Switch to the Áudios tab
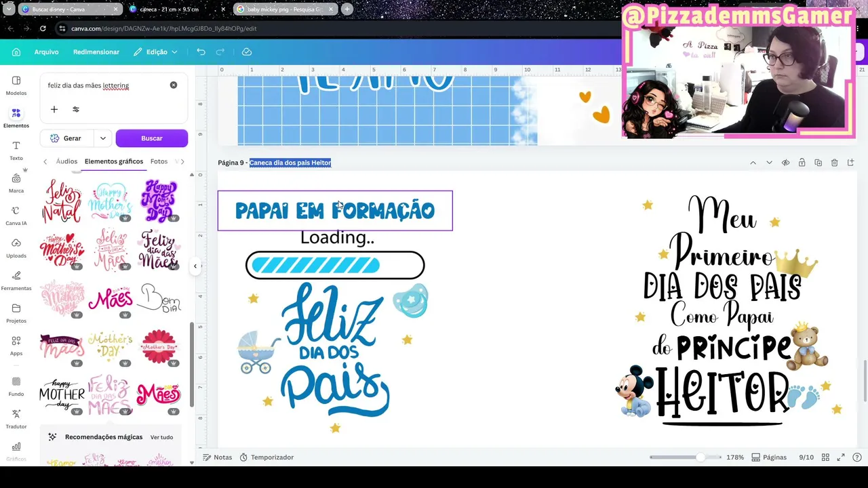Screen dimensions: 868x488 coord(66,161)
